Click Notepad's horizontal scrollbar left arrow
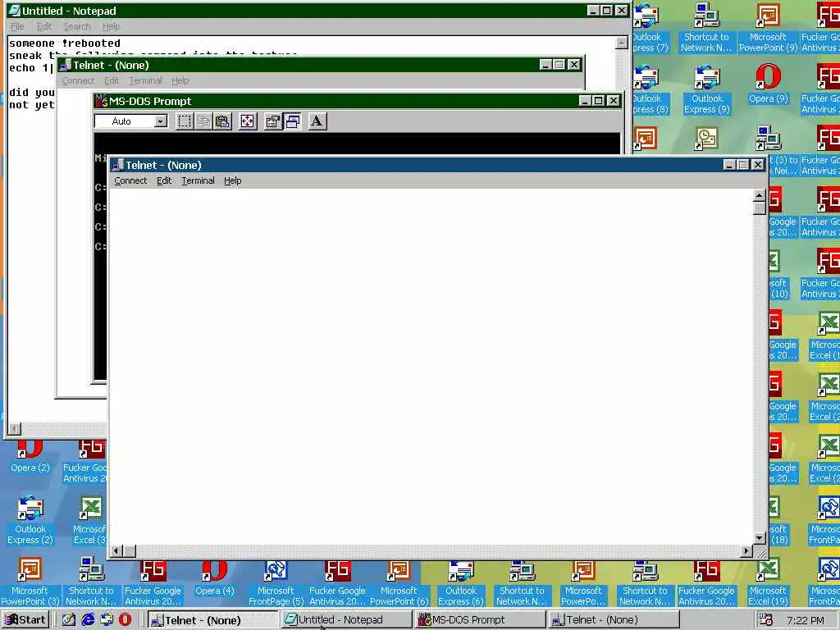The height and width of the screenshot is (630, 840). pos(15,428)
